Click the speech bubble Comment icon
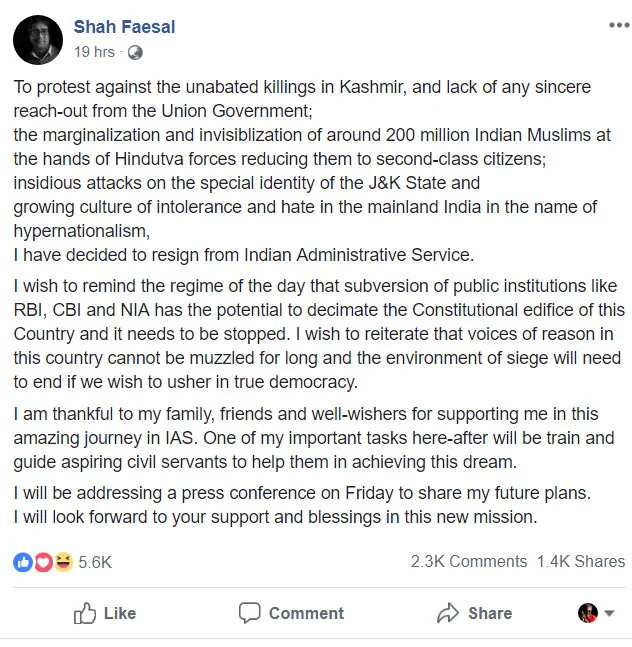The image size is (632, 647). click(250, 613)
